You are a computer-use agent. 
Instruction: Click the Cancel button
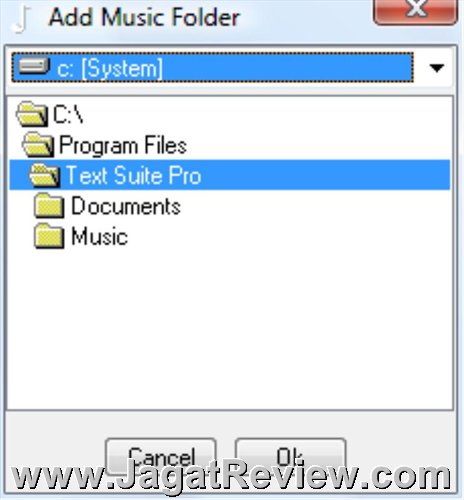click(161, 457)
